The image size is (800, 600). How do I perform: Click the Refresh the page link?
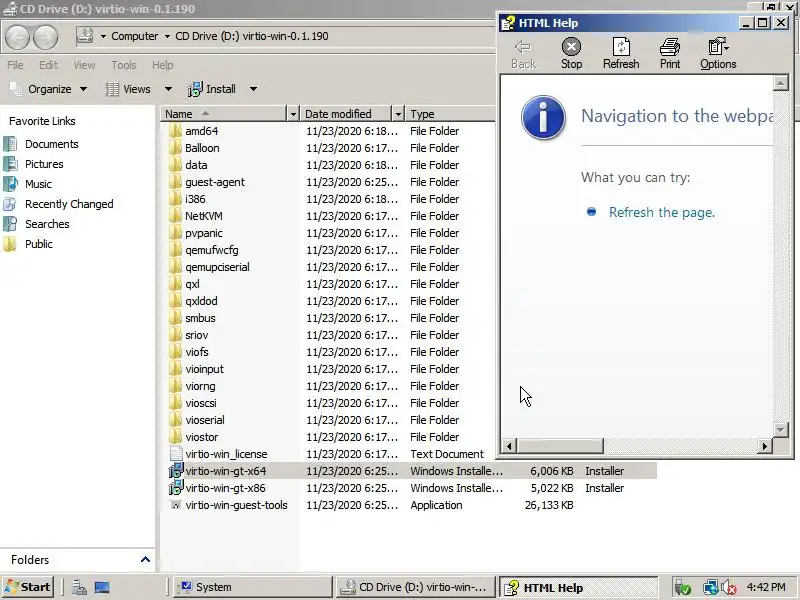pyautogui.click(x=662, y=212)
